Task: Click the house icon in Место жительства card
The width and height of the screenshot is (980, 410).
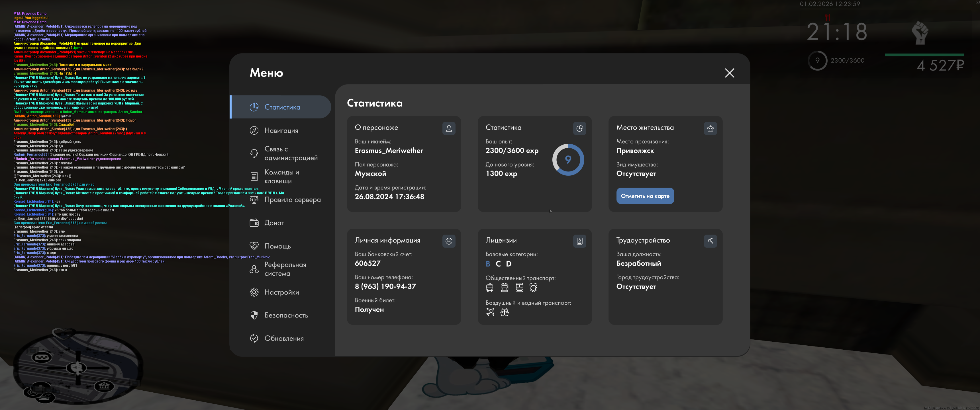Action: click(710, 128)
